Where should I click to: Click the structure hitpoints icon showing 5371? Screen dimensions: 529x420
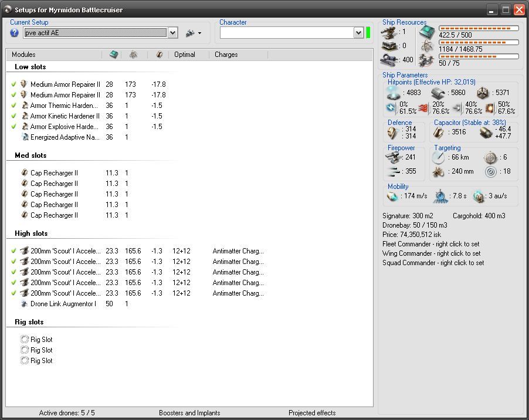(483, 93)
